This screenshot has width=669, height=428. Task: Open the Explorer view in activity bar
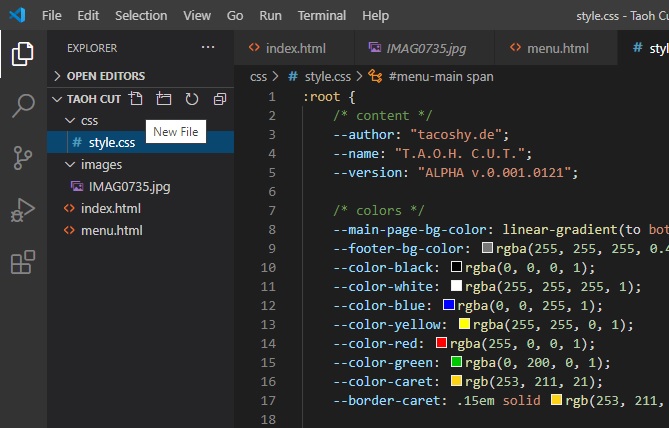pyautogui.click(x=22, y=53)
